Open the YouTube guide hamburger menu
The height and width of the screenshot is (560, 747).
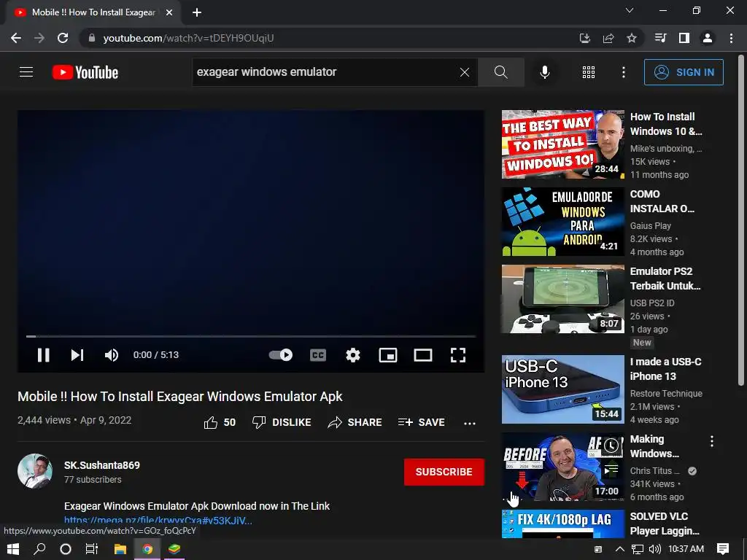(x=26, y=72)
